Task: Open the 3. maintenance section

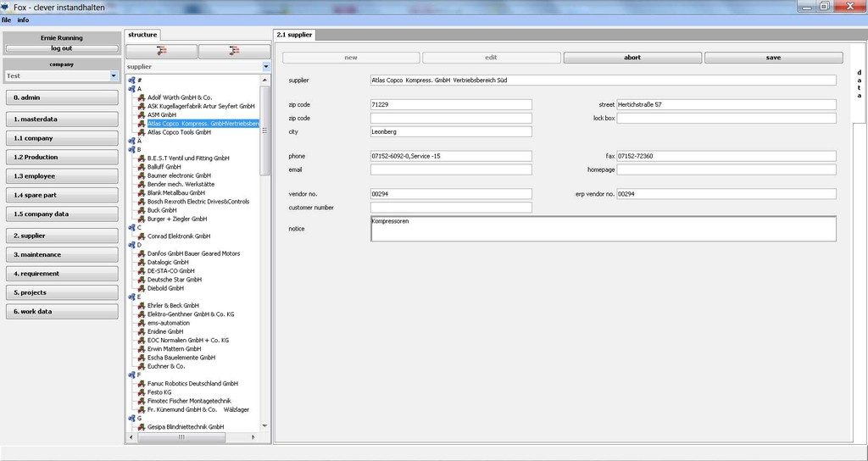Action: point(62,254)
